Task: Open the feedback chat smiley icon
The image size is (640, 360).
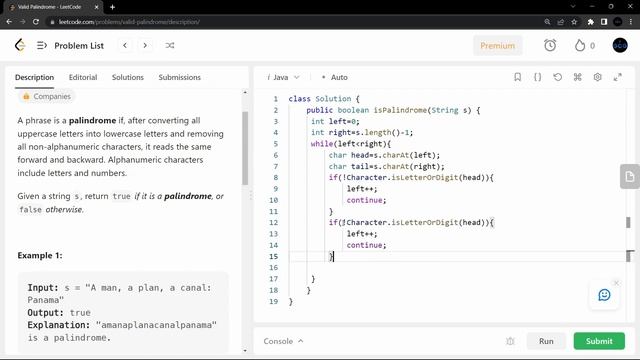Action: point(604,295)
